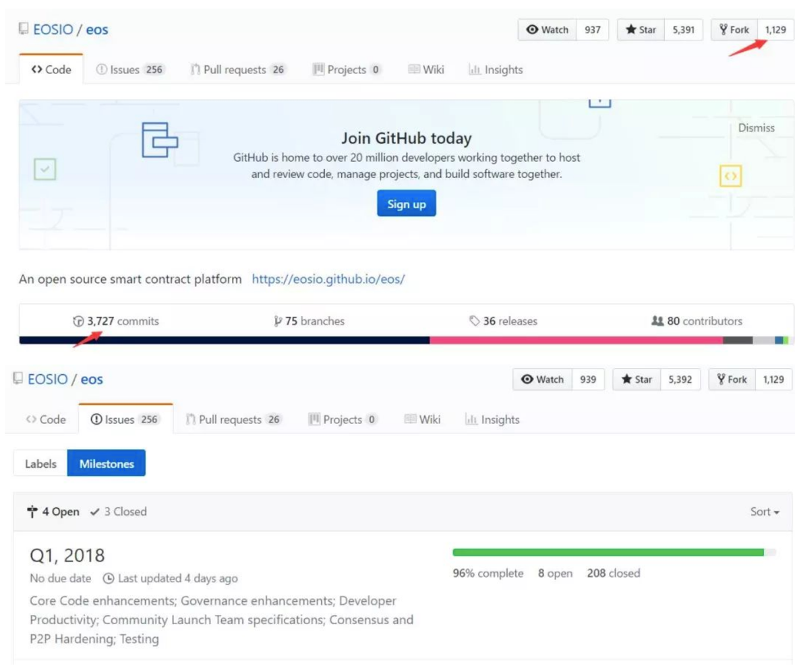
Task: Open the https://eosio.github.io/eos/ link
Action: (328, 279)
